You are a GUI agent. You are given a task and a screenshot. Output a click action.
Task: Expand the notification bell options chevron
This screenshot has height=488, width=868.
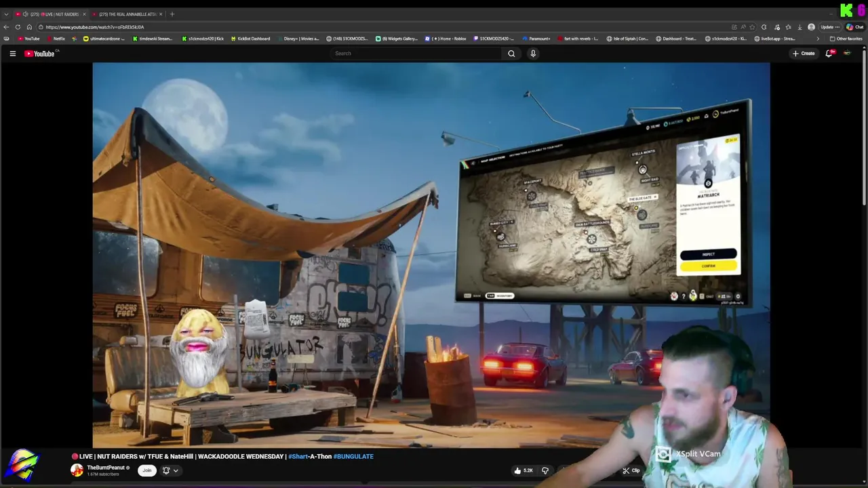[x=176, y=470]
